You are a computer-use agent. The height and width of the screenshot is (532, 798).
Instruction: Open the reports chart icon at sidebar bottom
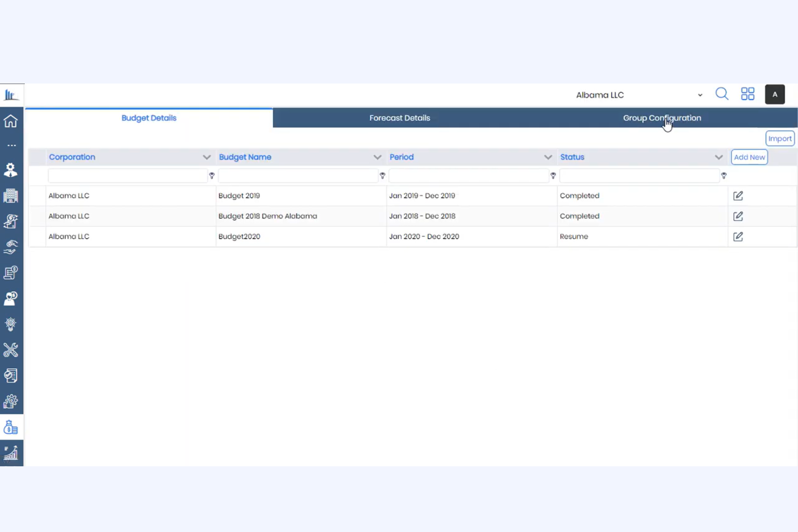click(x=11, y=453)
